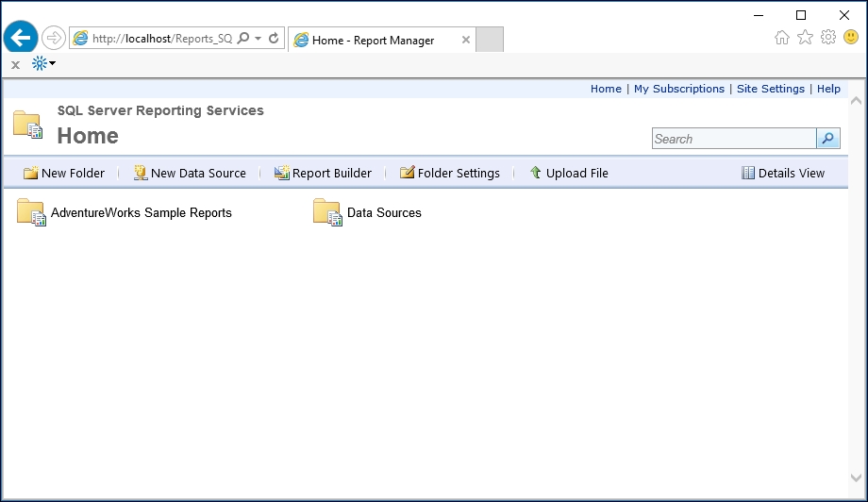Click the Details View grid icon

click(x=748, y=173)
